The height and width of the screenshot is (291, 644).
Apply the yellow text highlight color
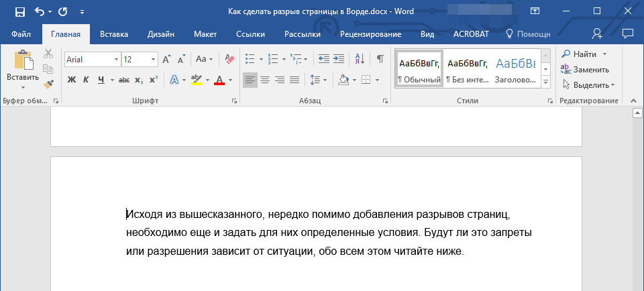click(x=197, y=80)
